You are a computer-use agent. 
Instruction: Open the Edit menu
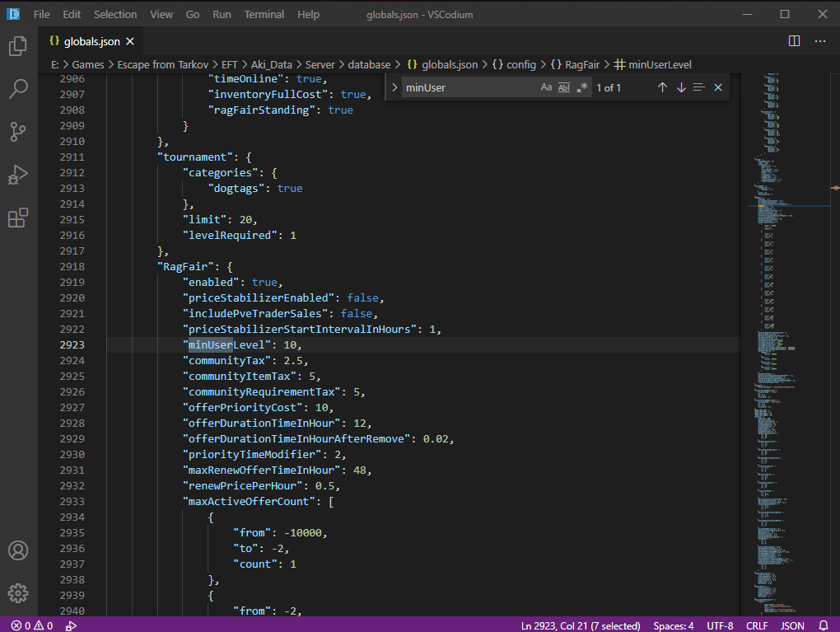(72, 15)
